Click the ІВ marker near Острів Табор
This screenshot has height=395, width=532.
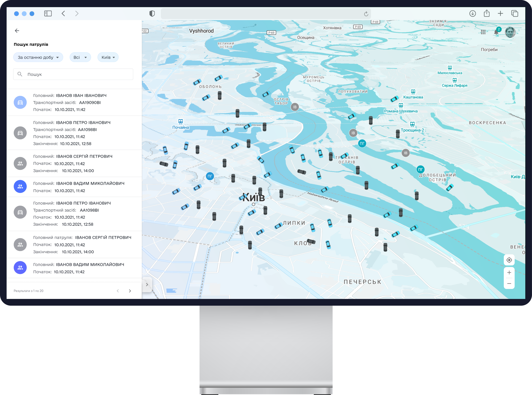pos(295,107)
